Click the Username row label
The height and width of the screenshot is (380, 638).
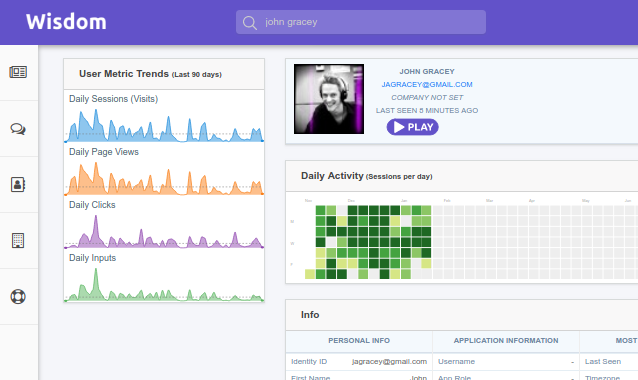point(456,361)
